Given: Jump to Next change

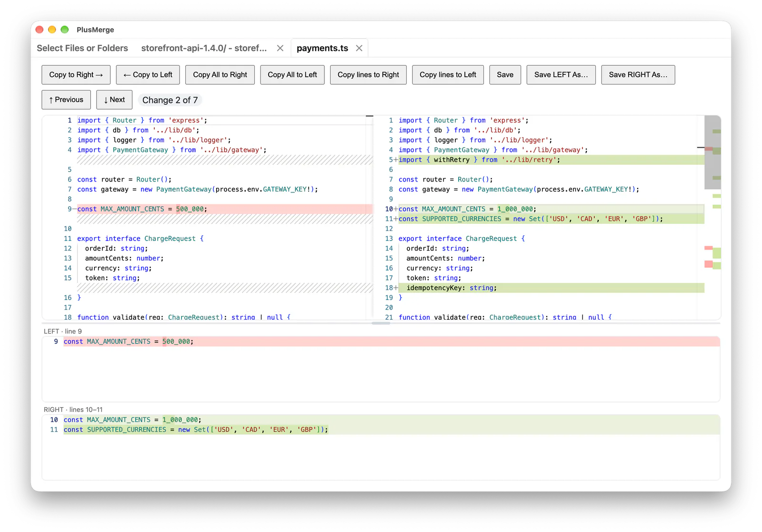Looking at the screenshot, I should pyautogui.click(x=114, y=100).
